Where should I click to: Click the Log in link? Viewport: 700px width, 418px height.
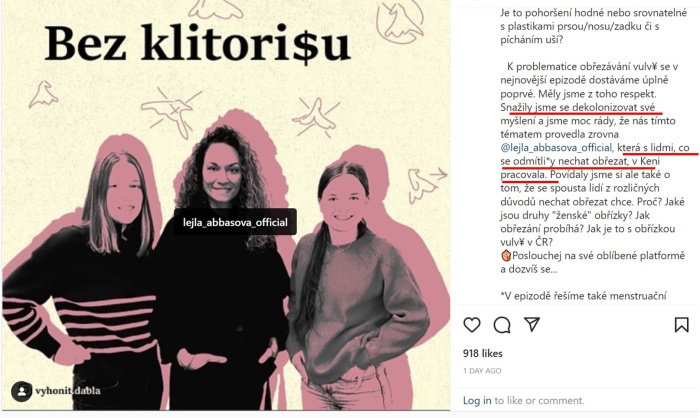coord(477,401)
